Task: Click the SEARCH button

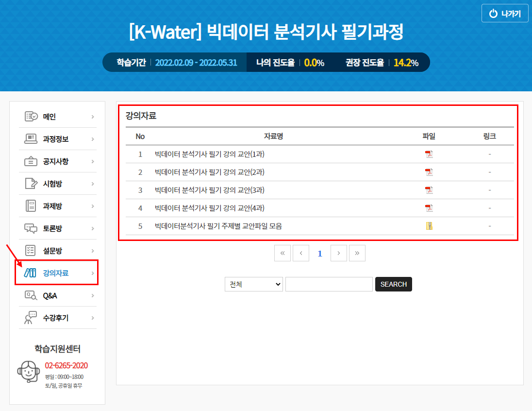Action: pos(394,284)
